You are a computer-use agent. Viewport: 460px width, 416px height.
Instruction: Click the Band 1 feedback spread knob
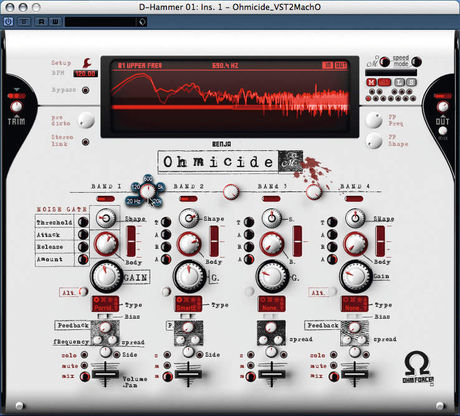[x=113, y=340]
